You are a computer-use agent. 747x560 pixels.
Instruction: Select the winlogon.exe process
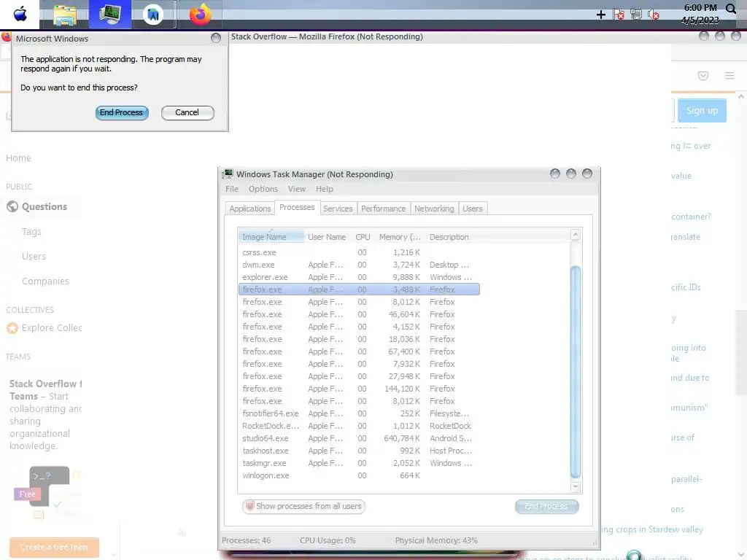coord(359,475)
